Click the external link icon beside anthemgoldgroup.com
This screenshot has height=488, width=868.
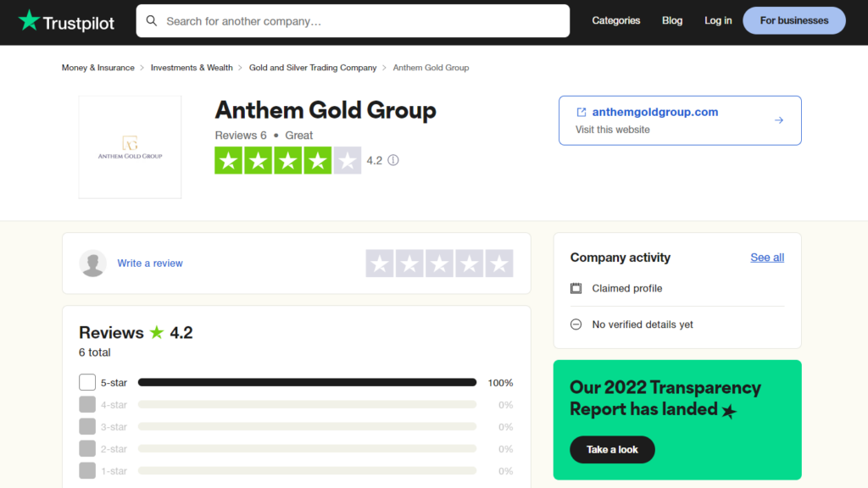click(x=581, y=112)
